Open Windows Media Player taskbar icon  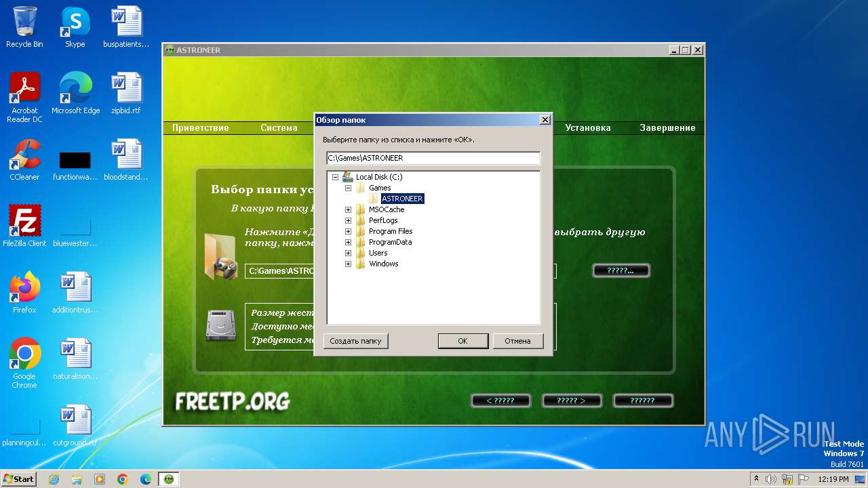pyautogui.click(x=100, y=479)
